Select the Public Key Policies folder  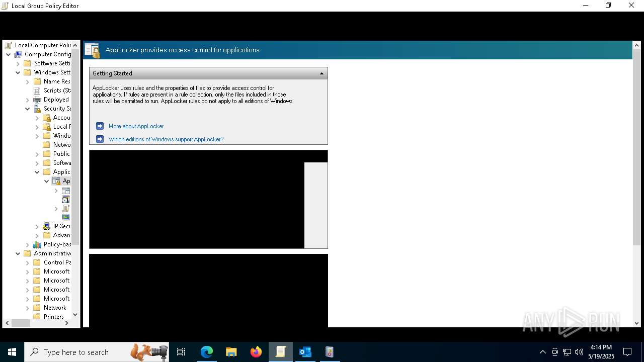point(56,154)
